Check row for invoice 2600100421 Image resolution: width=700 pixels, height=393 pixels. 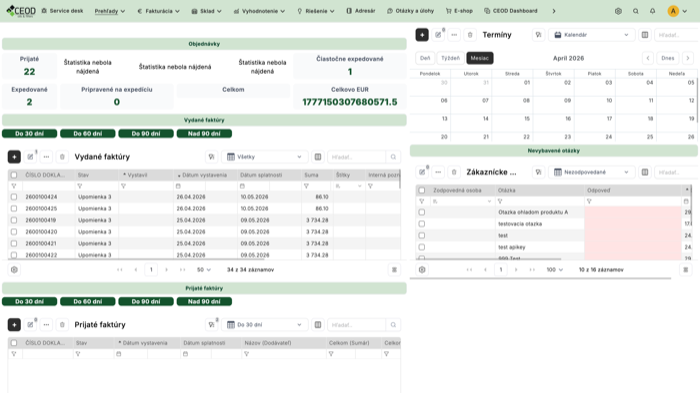[x=14, y=243]
